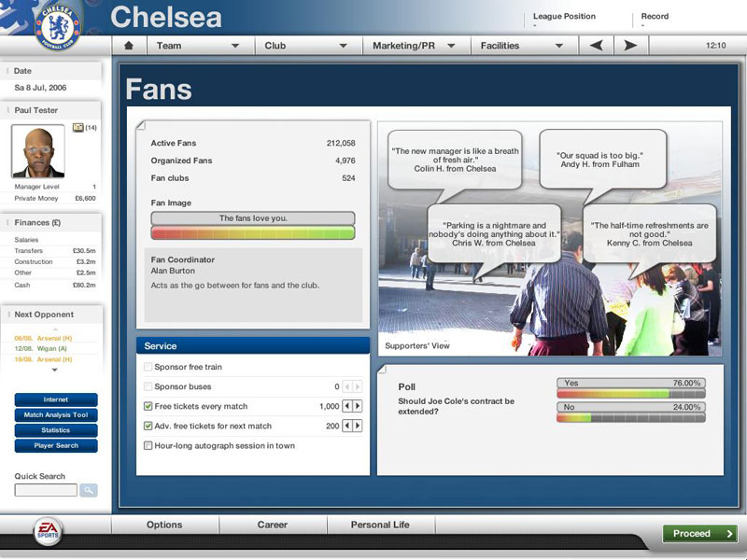Enable hour-long autograph session in town

coord(147,445)
